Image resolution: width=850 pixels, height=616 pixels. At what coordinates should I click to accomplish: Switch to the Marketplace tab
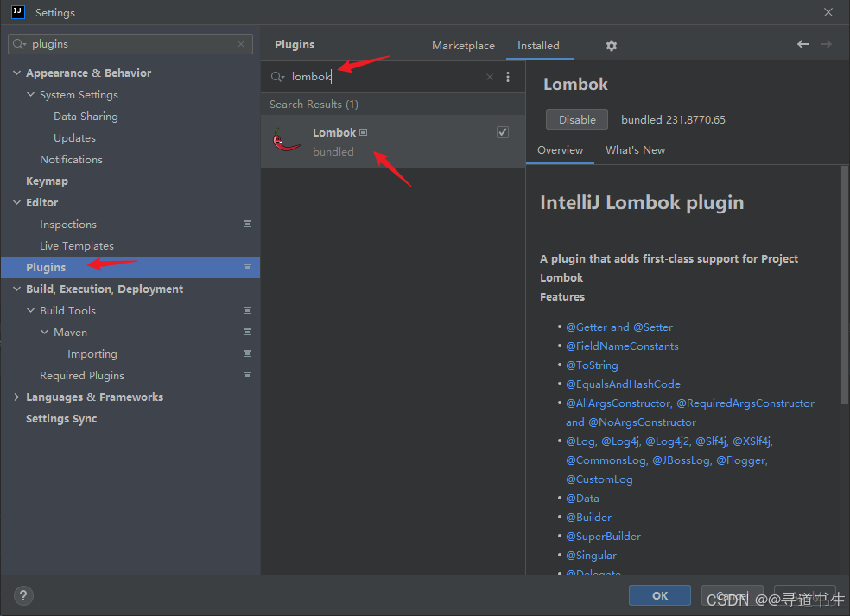(464, 46)
